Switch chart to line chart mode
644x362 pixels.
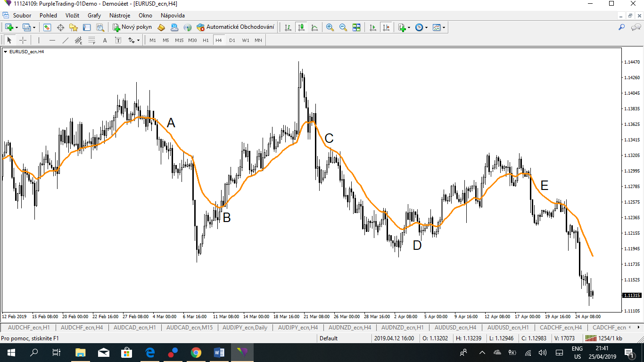[x=314, y=27]
